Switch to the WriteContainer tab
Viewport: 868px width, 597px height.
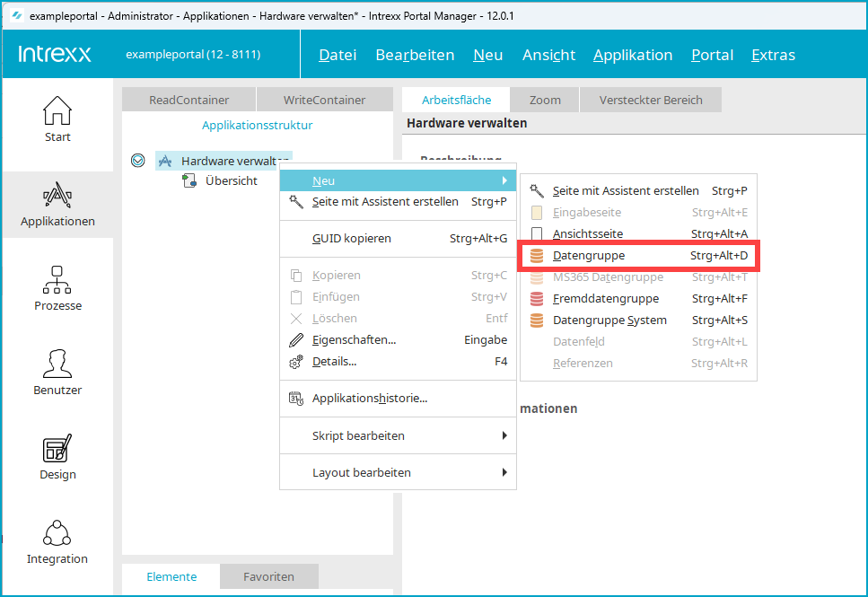pos(324,100)
